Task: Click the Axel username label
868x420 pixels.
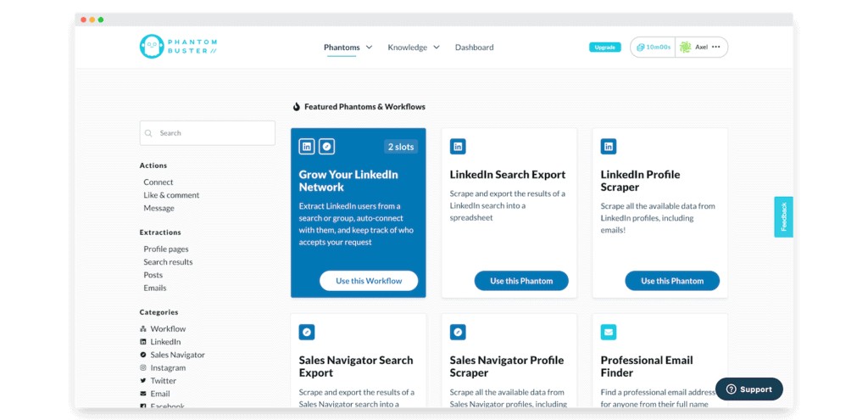Action: pos(701,48)
